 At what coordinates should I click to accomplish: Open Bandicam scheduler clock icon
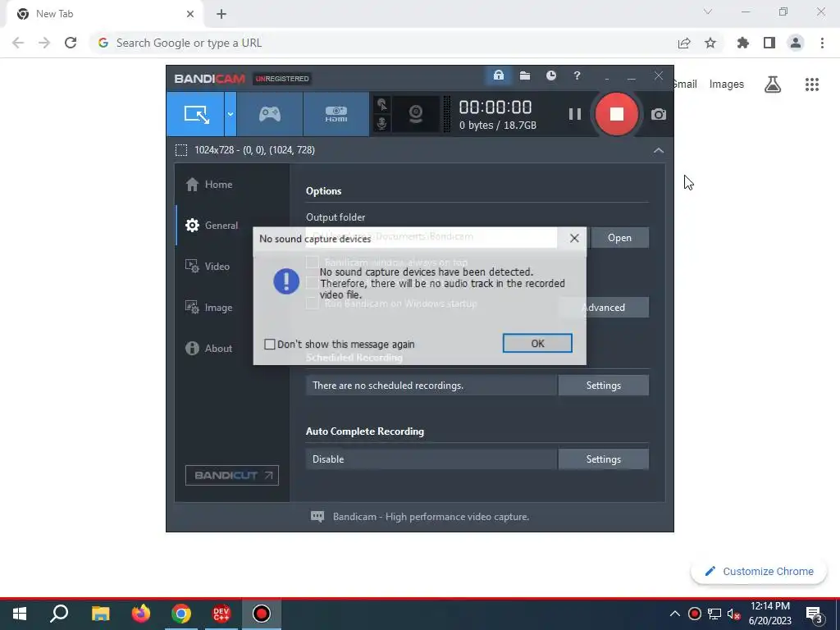click(550, 75)
